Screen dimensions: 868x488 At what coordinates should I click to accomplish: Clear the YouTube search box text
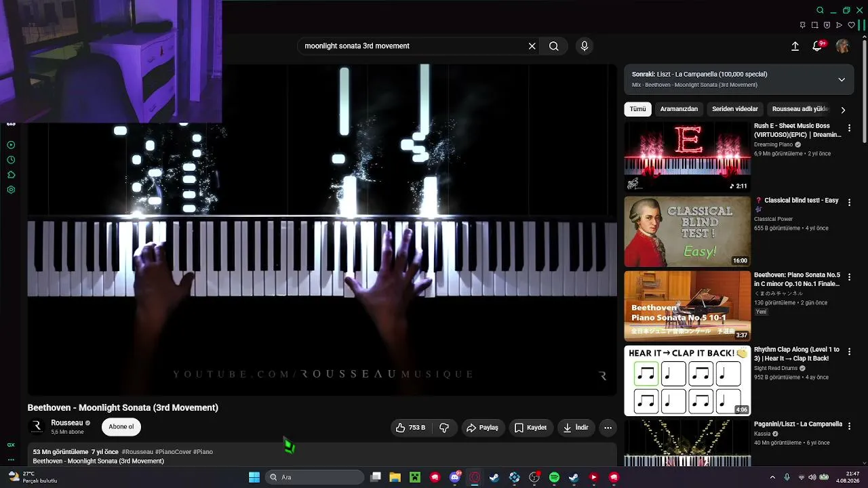(532, 46)
